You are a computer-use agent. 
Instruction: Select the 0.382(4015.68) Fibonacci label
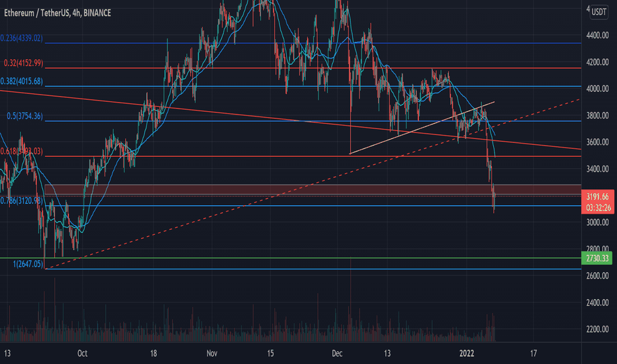(21, 81)
